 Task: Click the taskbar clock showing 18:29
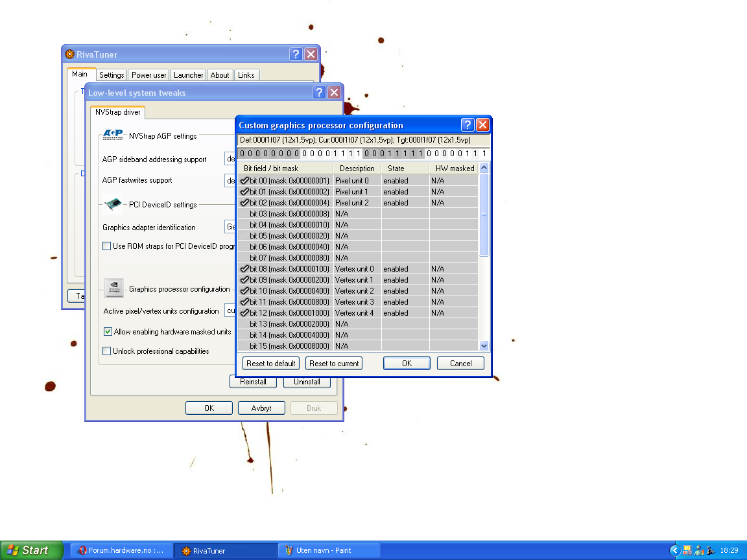729,550
